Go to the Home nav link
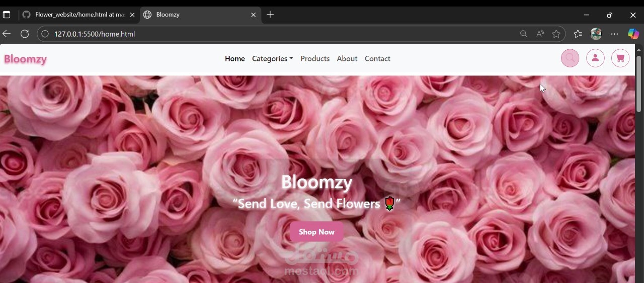This screenshot has height=283, width=644. 234,59
